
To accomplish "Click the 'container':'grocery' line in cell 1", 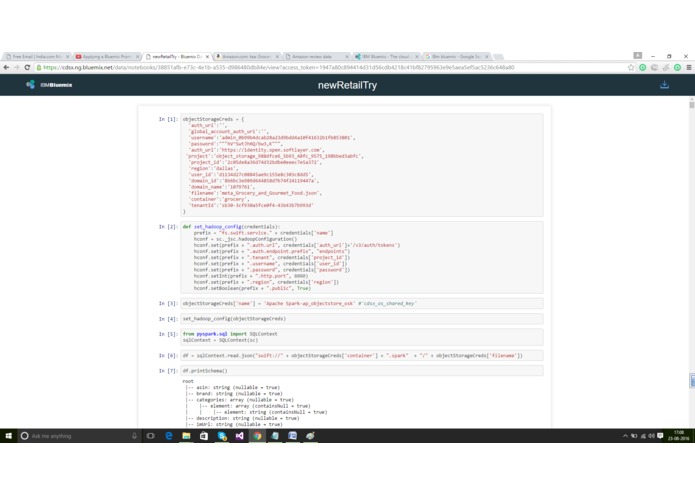I will pos(219,199).
